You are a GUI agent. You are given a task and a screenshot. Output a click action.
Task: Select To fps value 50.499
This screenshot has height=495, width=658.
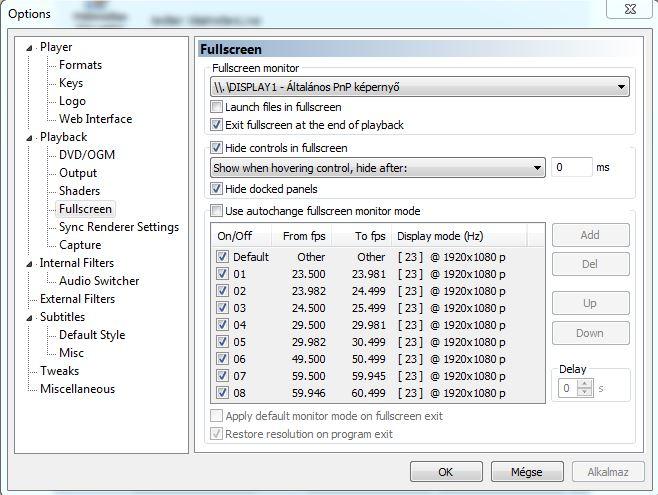368,359
